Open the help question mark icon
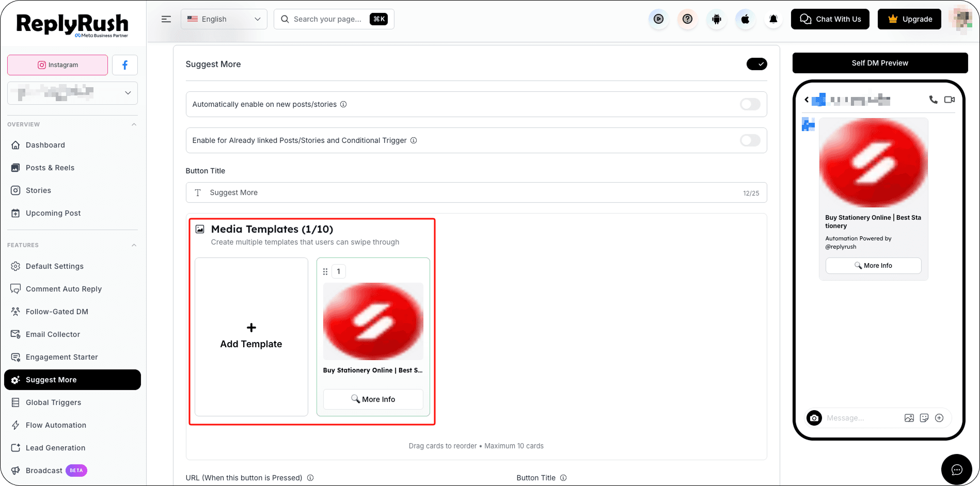 point(687,19)
